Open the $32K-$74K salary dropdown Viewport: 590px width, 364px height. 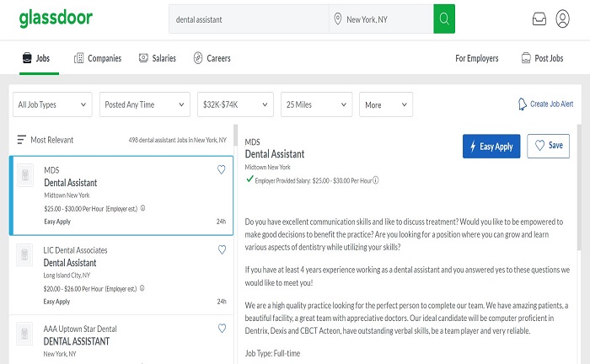pyautogui.click(x=235, y=104)
